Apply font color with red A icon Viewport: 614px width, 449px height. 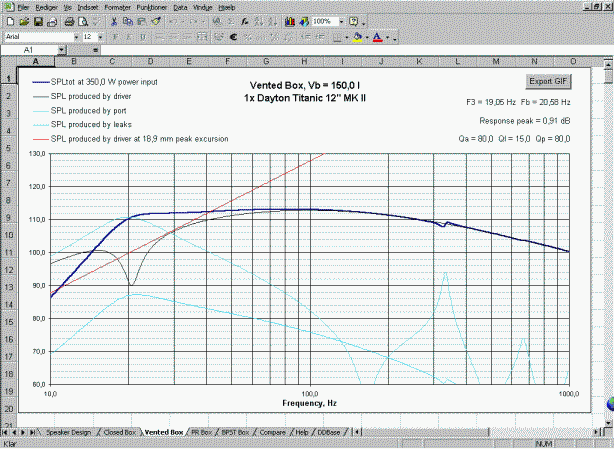(x=377, y=37)
